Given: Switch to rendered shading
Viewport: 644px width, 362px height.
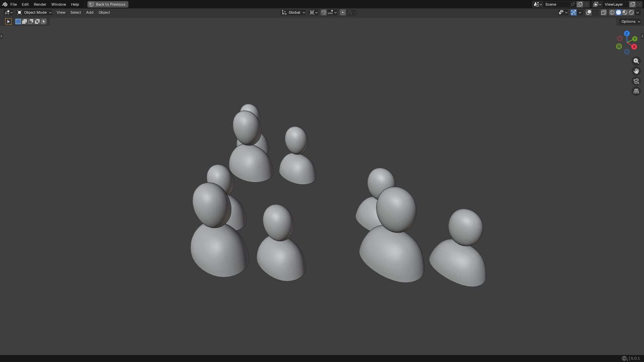Looking at the screenshot, I should point(631,12).
